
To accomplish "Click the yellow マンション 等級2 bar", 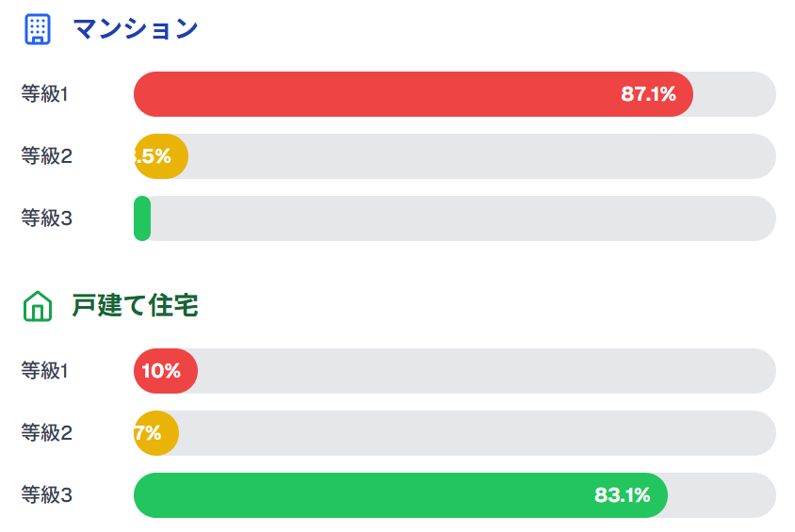I will coord(161,156).
